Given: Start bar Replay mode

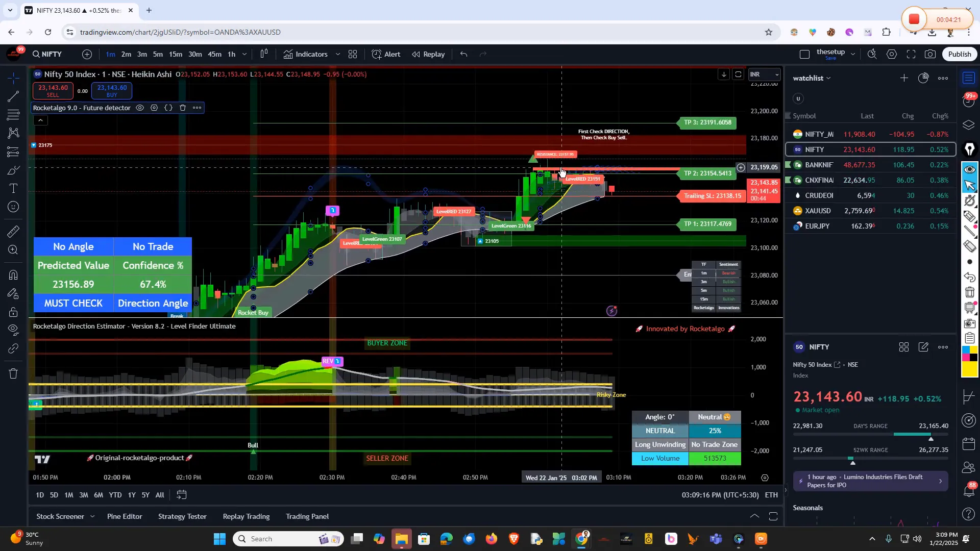Looking at the screenshot, I should 428,54.
